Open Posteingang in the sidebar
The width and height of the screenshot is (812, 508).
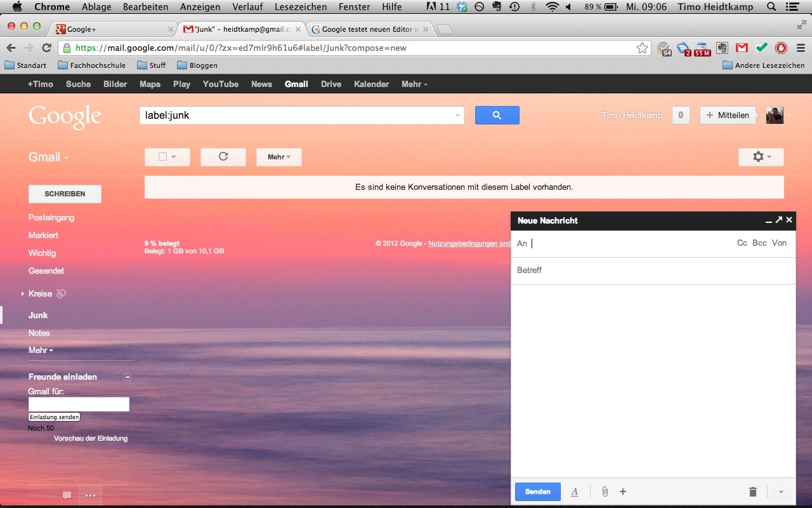point(51,217)
